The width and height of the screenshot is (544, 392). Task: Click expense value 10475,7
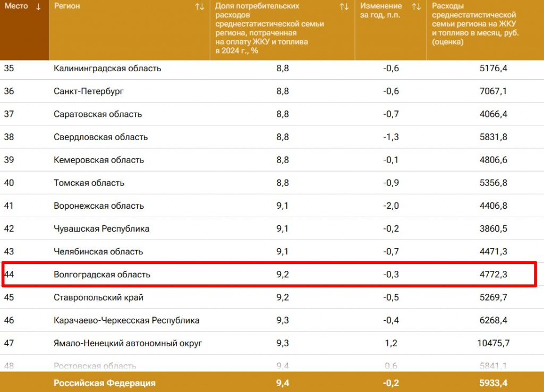[x=494, y=343]
